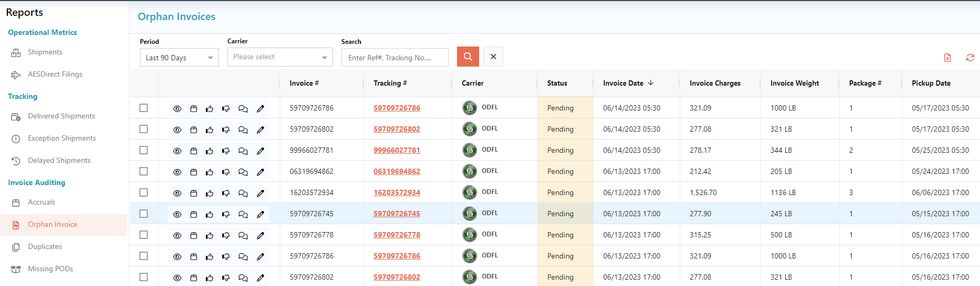This screenshot has width=980, height=286.
Task: Edit invoice 06319694862 with pencil icon
Action: (x=260, y=172)
